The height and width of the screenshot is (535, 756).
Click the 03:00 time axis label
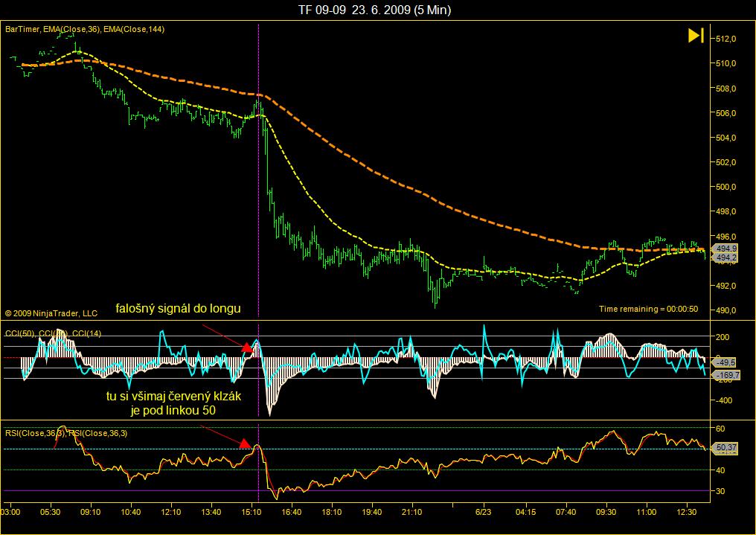pyautogui.click(x=10, y=512)
